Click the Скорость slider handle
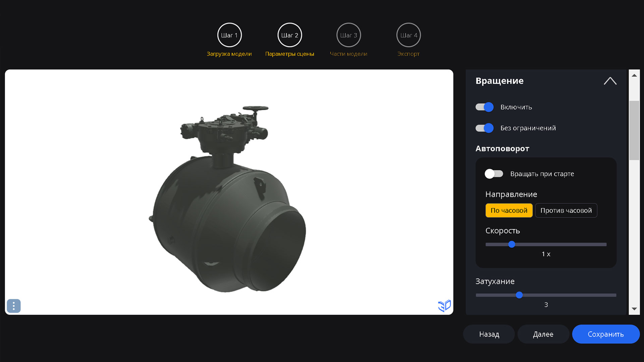Viewport: 644px width, 362px height. [512, 244]
